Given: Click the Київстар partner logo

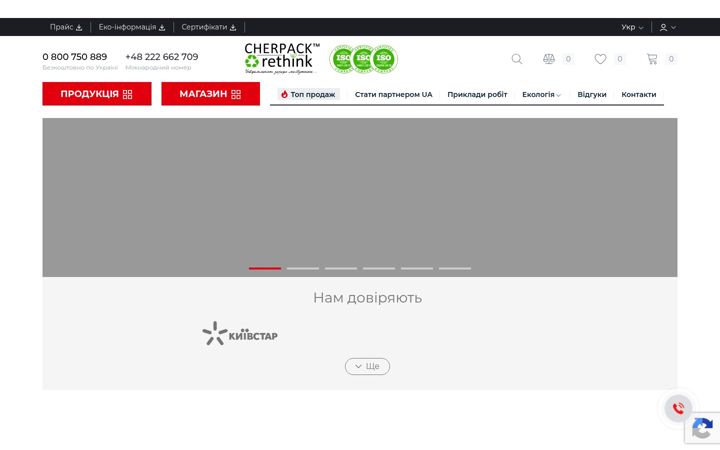Looking at the screenshot, I should (x=240, y=334).
